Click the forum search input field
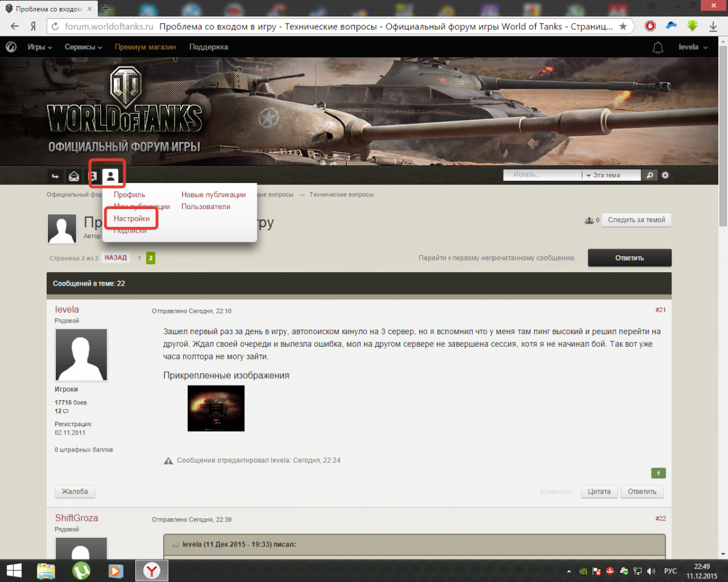The image size is (728, 582). click(x=542, y=175)
